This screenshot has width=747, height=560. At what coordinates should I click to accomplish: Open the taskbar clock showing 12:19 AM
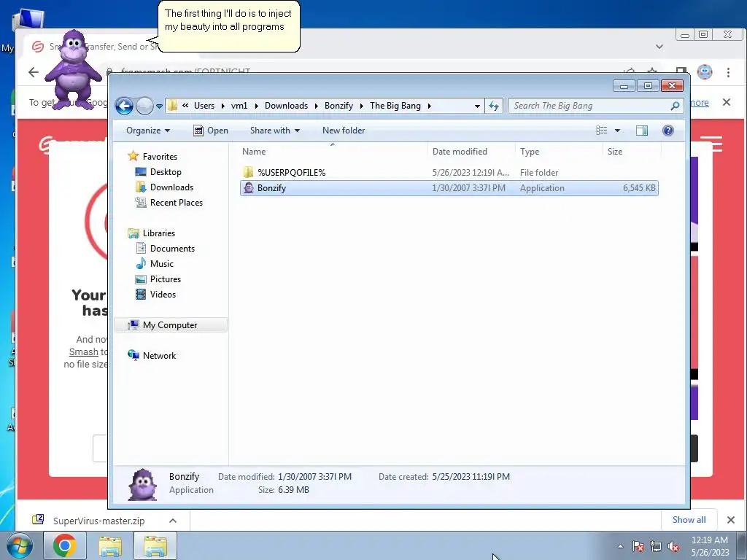[x=710, y=546]
